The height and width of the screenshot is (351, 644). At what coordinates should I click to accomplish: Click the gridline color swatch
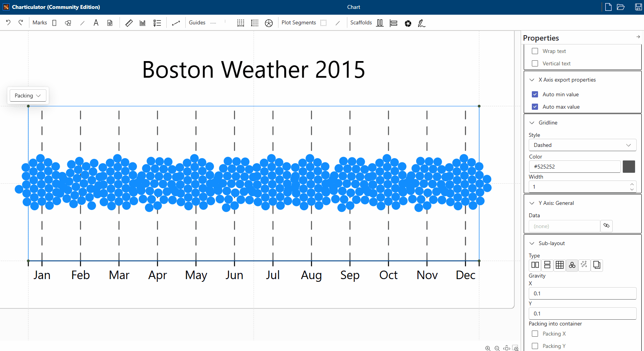tap(629, 167)
